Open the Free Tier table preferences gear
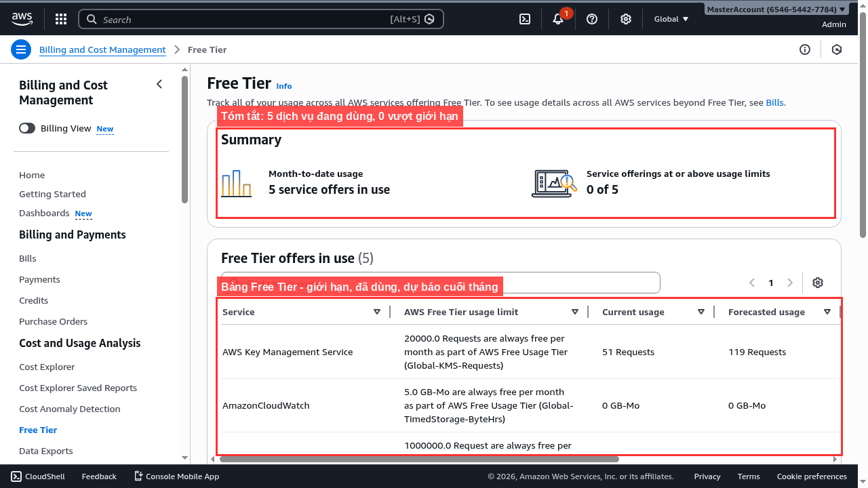This screenshot has height=488, width=868. pyautogui.click(x=817, y=283)
